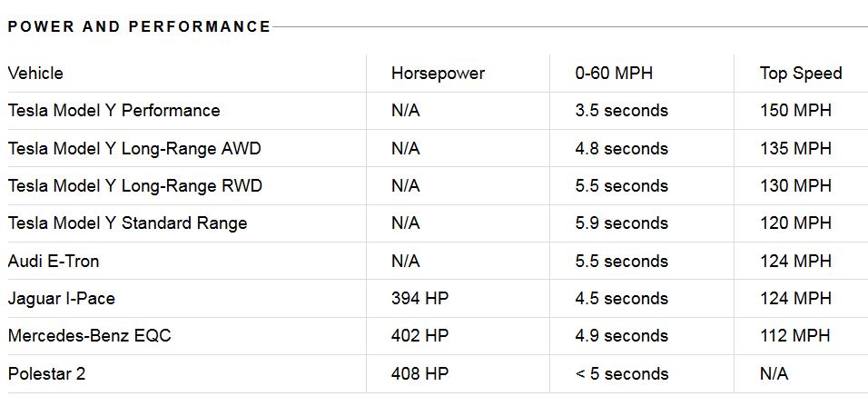This screenshot has width=868, height=416.
Task: Select the Tesla Model Y Performance row name
Action: (x=113, y=111)
